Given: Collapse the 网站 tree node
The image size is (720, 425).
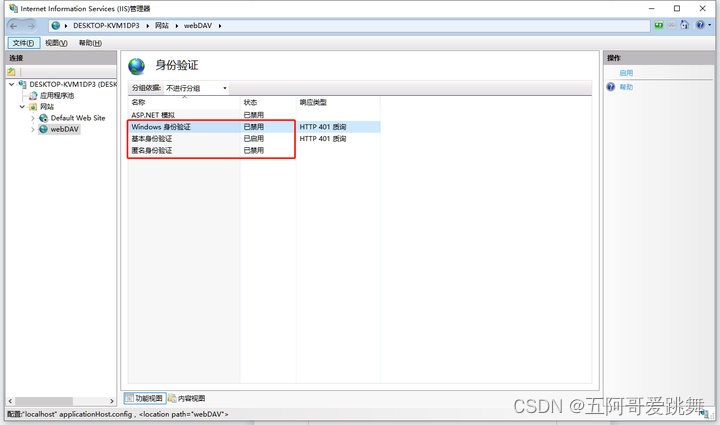Looking at the screenshot, I should (x=22, y=107).
